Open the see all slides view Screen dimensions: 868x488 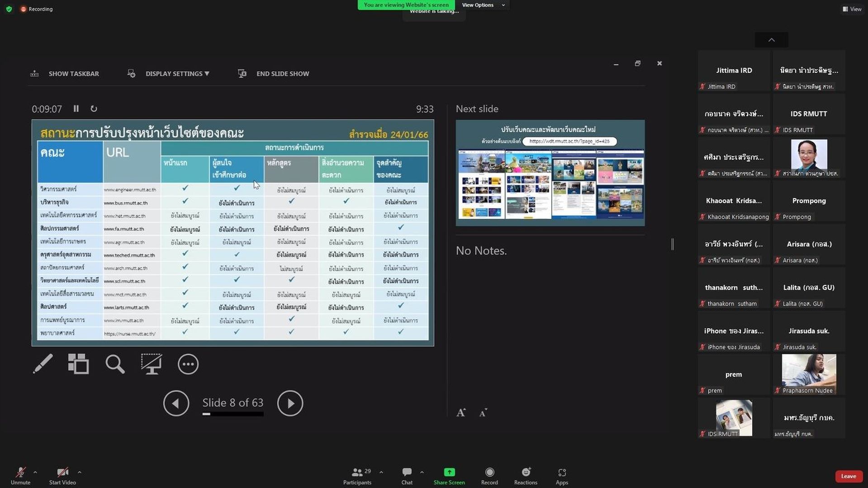click(x=78, y=364)
